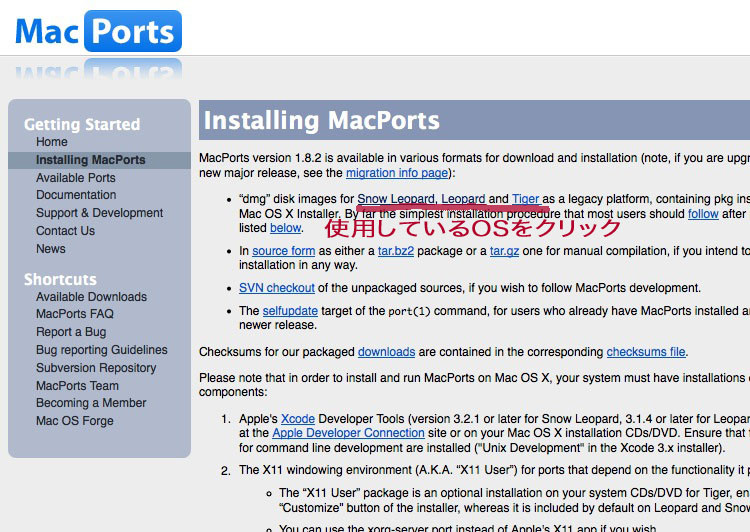Screen dimensions: 750x532
Task: Open the MacPorts Team page
Action: tap(77, 386)
